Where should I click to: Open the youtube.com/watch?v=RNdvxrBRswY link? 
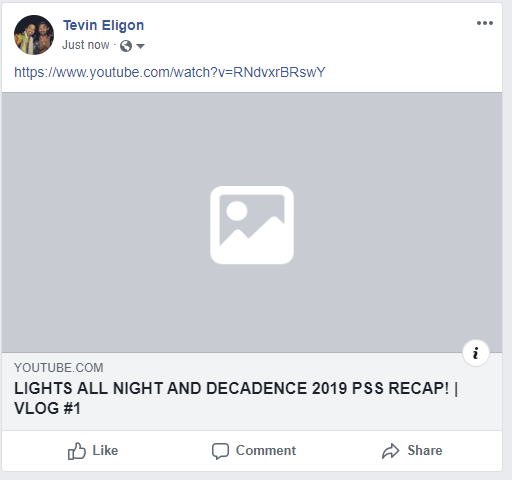(x=170, y=72)
